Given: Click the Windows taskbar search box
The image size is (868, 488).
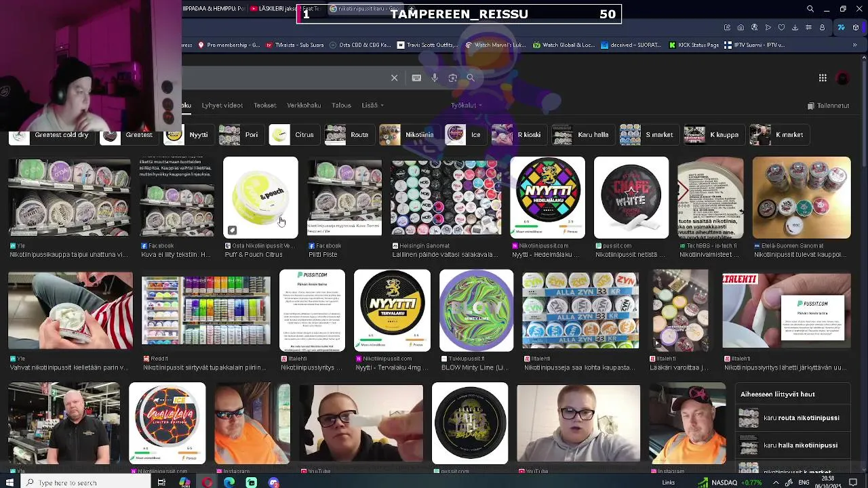Looking at the screenshot, I should pos(85,483).
